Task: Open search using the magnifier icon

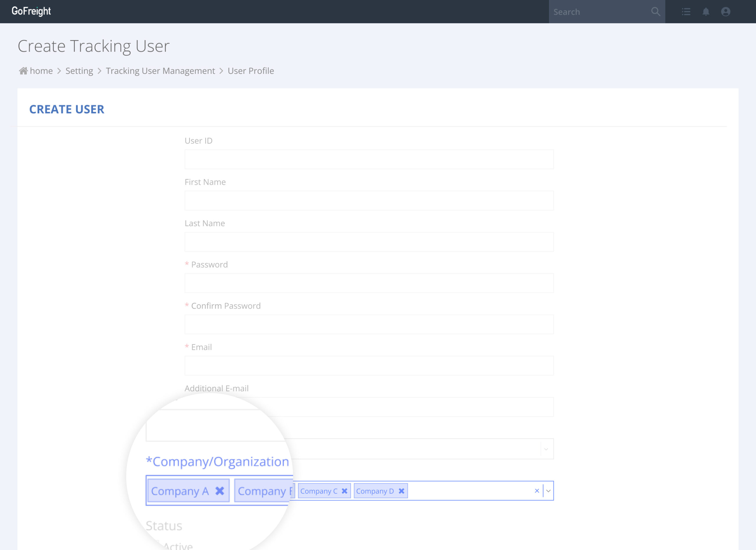Action: (x=656, y=12)
